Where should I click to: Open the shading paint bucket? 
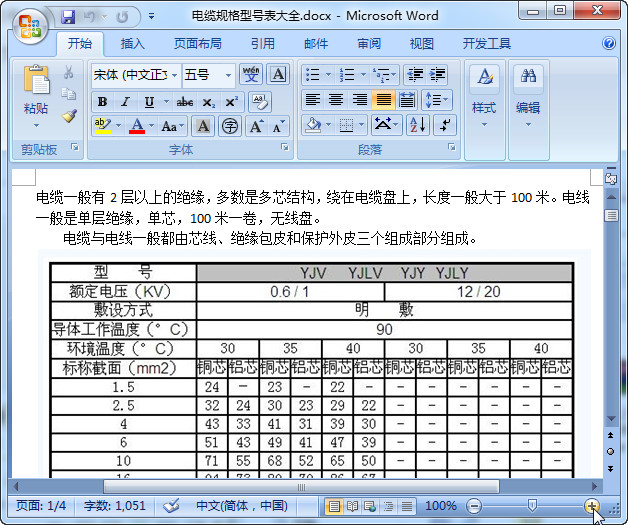[x=313, y=125]
